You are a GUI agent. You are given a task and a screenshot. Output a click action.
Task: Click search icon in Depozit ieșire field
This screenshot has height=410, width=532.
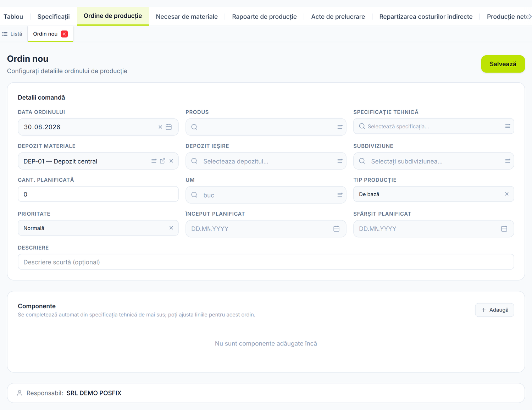[x=194, y=161]
